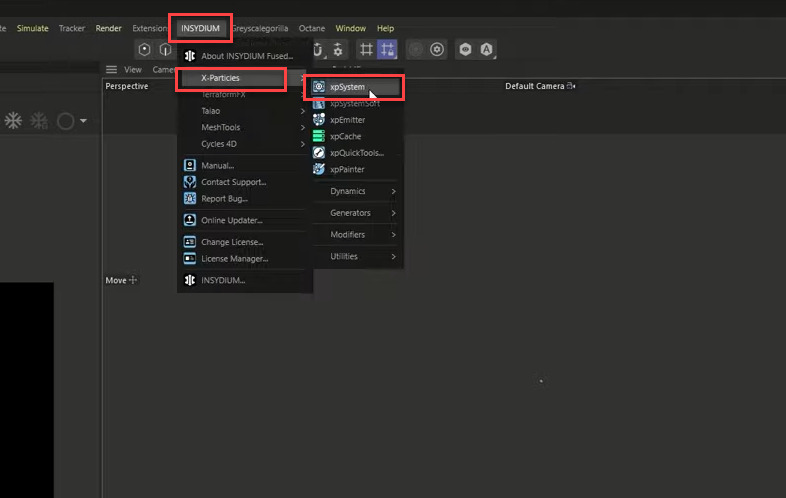Click the hexagon letter A icon
786x498 pixels.
click(486, 49)
